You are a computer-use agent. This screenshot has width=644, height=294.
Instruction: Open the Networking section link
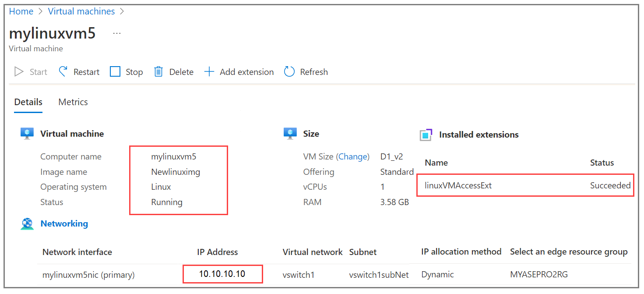[x=64, y=224]
